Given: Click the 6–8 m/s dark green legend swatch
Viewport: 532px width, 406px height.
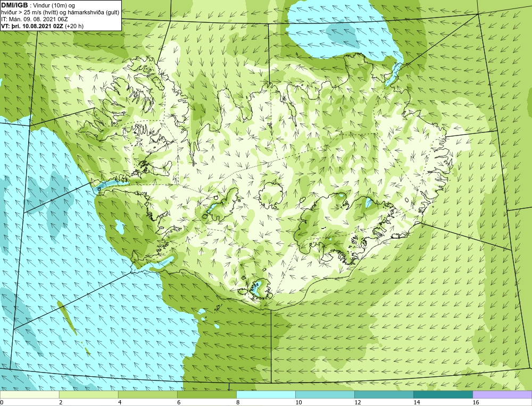Looking at the screenshot, I should pyautogui.click(x=206, y=394).
